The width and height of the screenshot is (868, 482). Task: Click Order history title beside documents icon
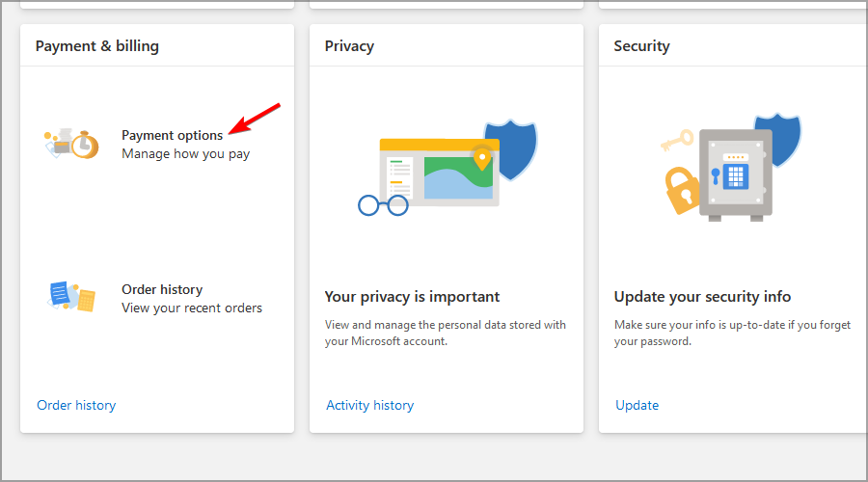coord(162,289)
